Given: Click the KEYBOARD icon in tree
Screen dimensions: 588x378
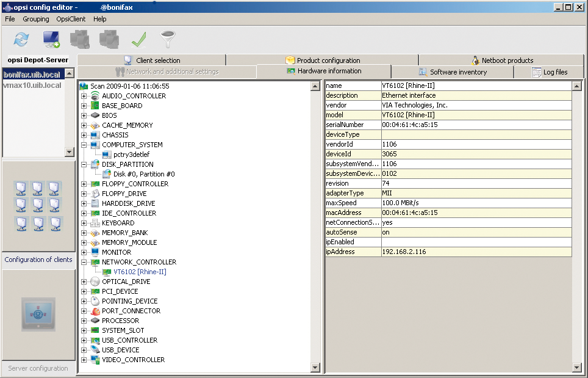Looking at the screenshot, I should click(95, 223).
